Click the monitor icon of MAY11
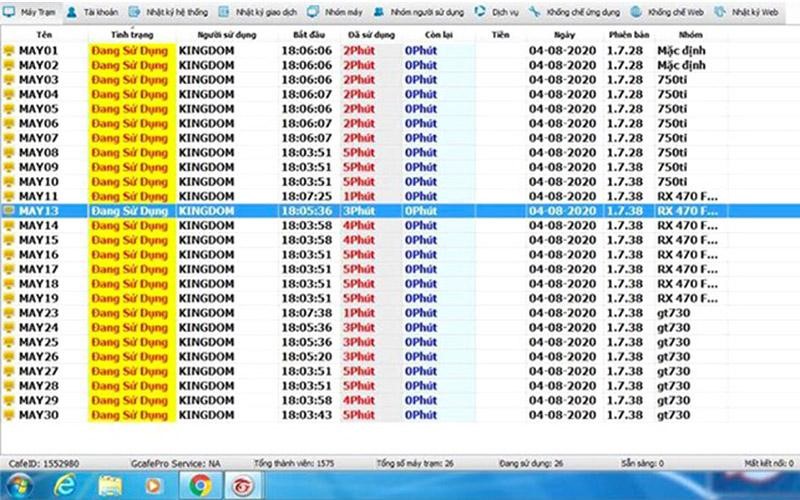The width and height of the screenshot is (800, 500). coord(9,196)
